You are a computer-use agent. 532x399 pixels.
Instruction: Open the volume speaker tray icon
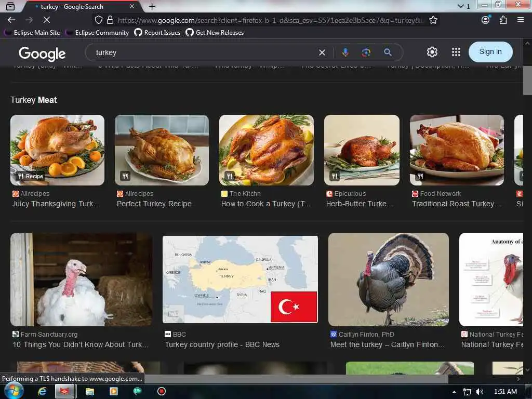point(479,392)
